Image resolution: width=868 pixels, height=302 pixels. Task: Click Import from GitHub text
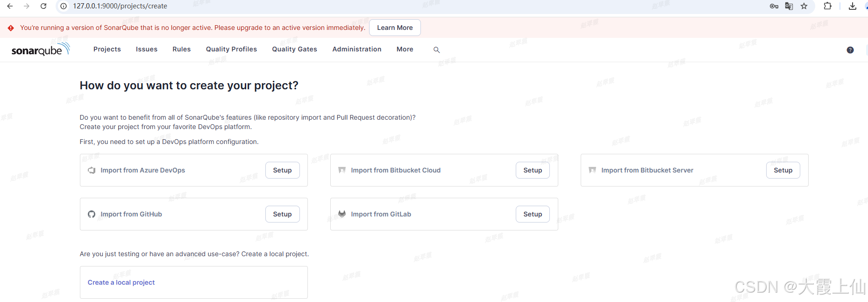tap(131, 214)
